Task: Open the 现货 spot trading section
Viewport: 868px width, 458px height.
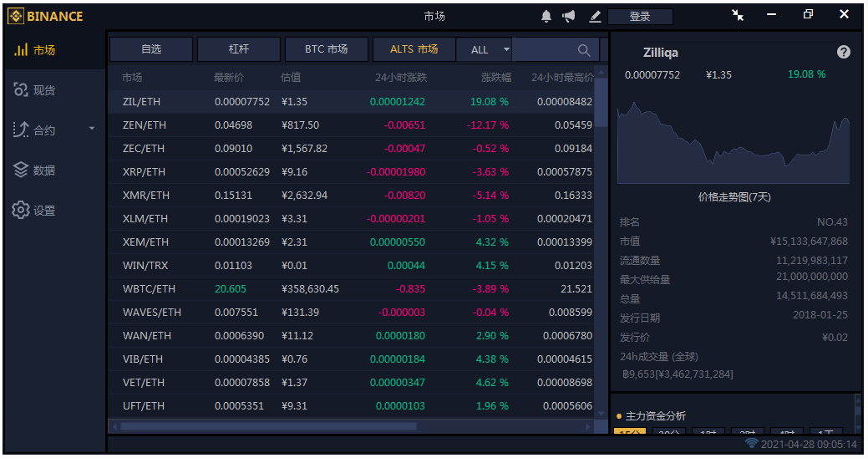Action: pyautogui.click(x=54, y=89)
